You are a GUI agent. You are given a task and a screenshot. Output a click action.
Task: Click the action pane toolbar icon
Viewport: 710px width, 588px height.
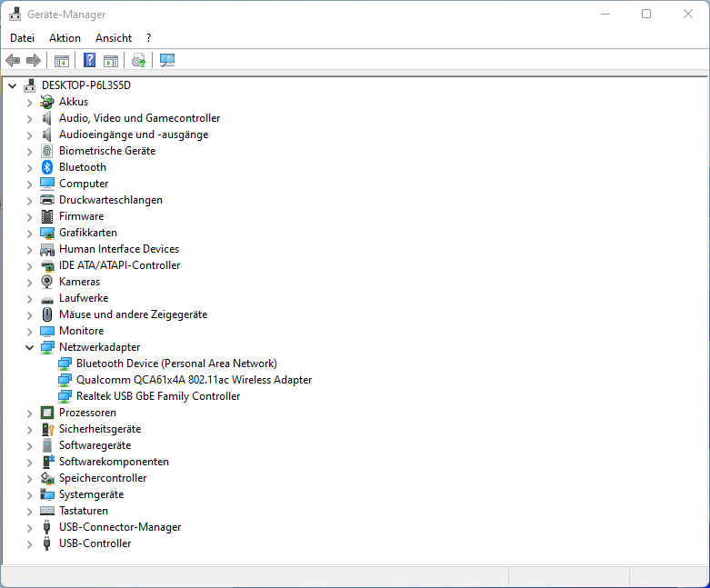111,60
